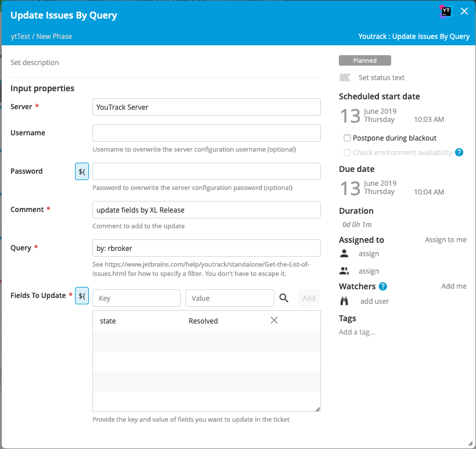476x449 pixels.
Task: Remove the state Resolved row with X
Action: point(274,321)
